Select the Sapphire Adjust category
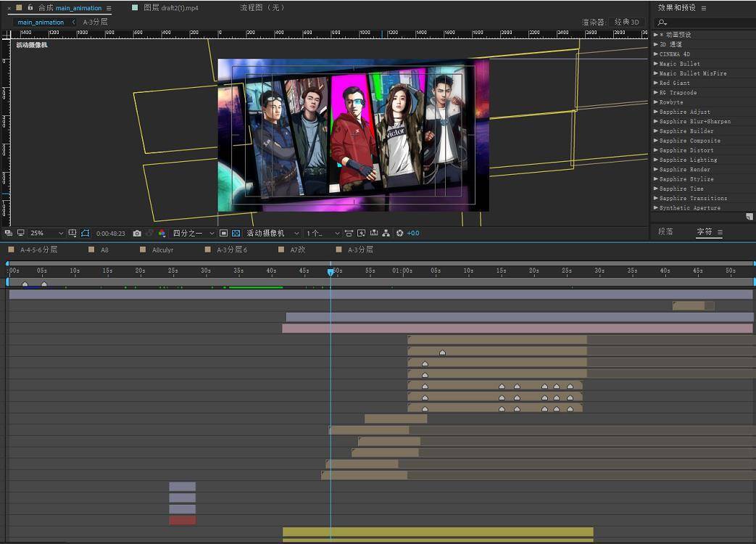The height and width of the screenshot is (544, 756). click(x=685, y=112)
